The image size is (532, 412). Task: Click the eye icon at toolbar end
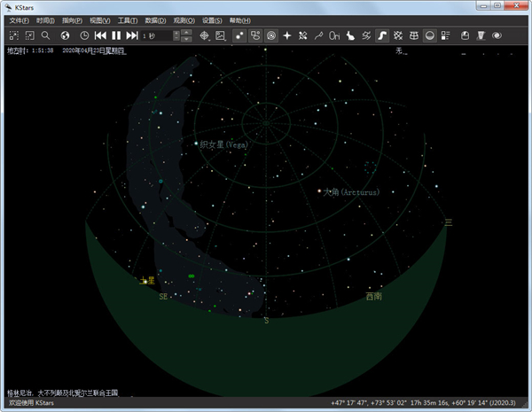click(x=497, y=35)
